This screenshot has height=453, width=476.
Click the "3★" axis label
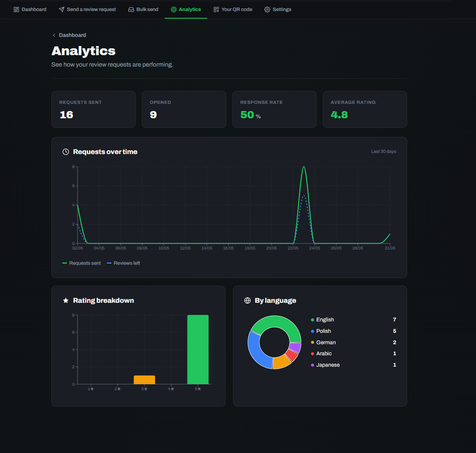144,389
